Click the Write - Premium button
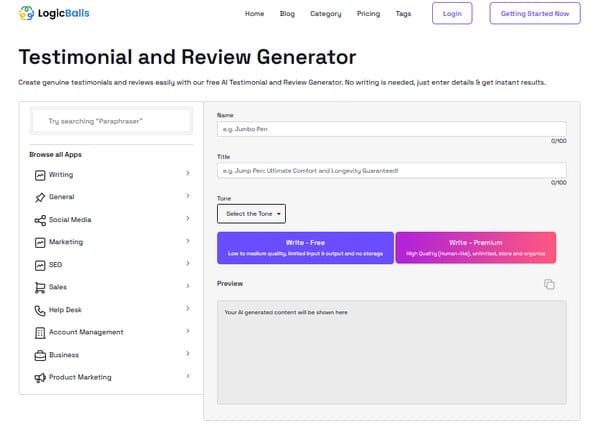 click(x=476, y=248)
